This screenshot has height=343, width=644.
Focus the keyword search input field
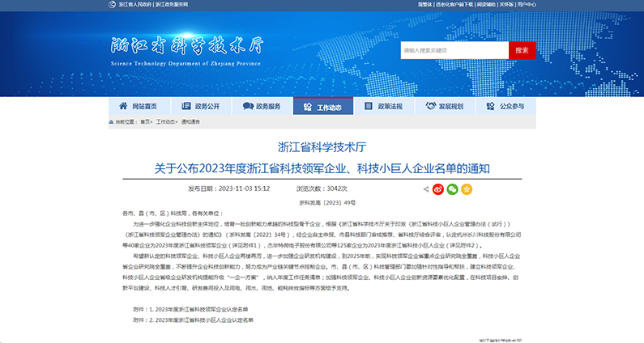[x=454, y=50]
